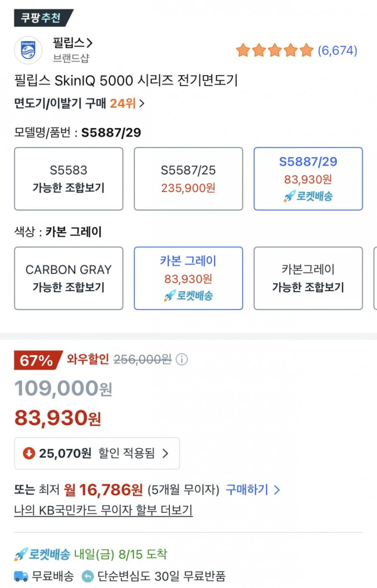Select model option S5583

(x=69, y=179)
